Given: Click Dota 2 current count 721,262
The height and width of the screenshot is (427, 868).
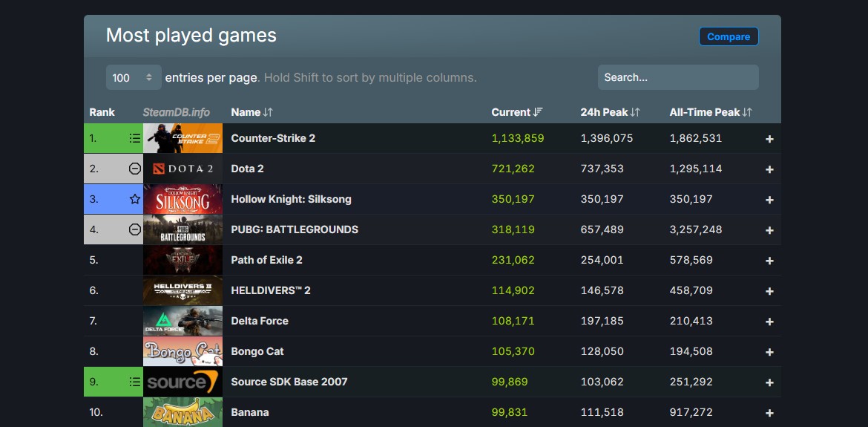Looking at the screenshot, I should coord(513,169).
